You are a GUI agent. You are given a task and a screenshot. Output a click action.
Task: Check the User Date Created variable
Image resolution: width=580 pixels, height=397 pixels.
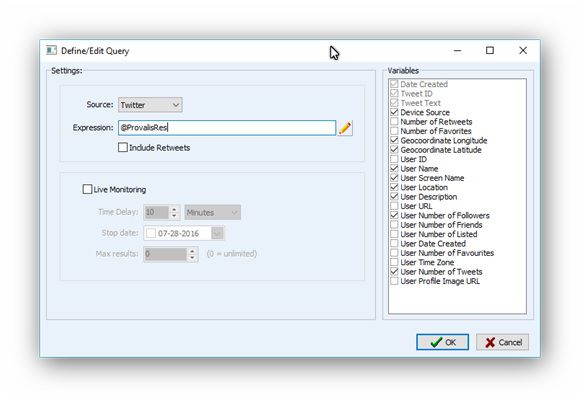click(x=394, y=243)
